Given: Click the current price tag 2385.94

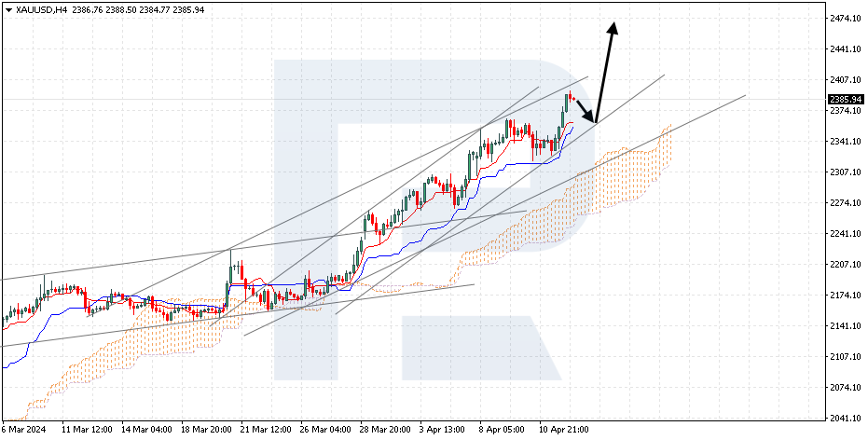Looking at the screenshot, I should (846, 100).
